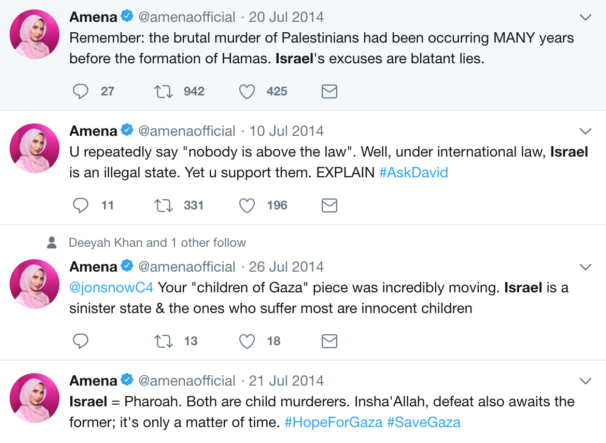Reply to the 20 Jul 2014 tweet
Viewport: 606px width, 443px height.
[x=82, y=92]
